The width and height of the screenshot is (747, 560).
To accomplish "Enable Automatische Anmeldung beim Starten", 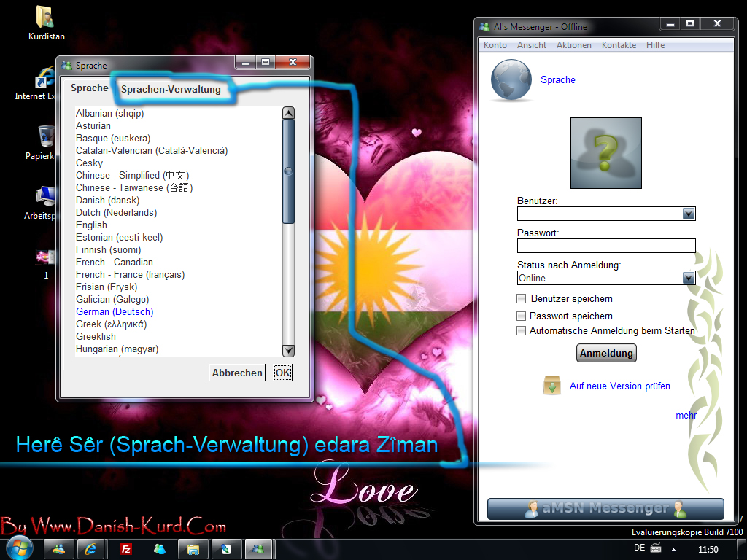I will (521, 330).
